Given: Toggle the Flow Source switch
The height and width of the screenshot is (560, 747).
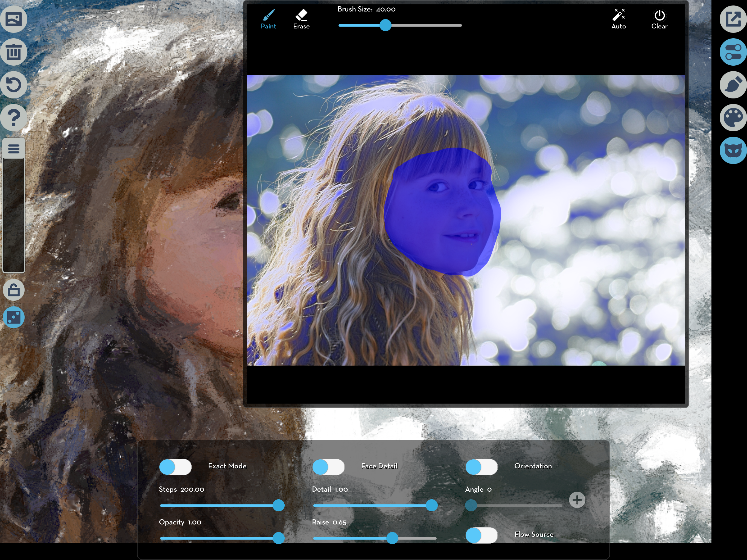Looking at the screenshot, I should pos(481,535).
